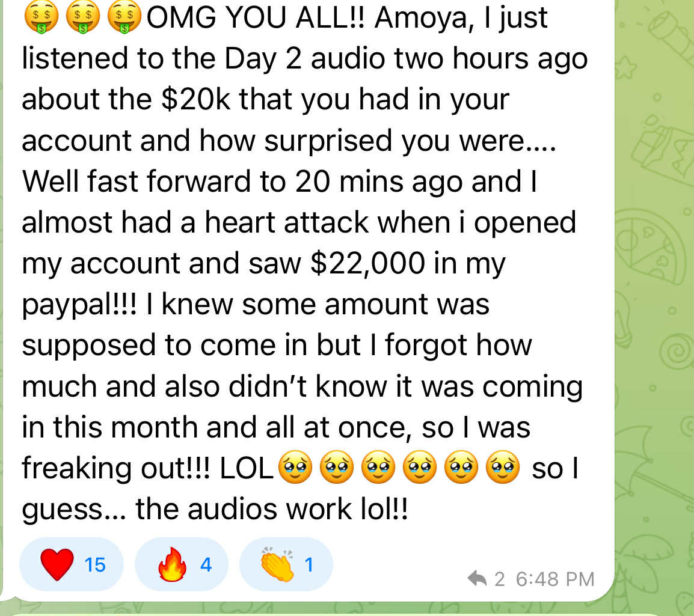Click the "$20k" text in the message
The height and width of the screenshot is (616, 694).
(x=195, y=99)
